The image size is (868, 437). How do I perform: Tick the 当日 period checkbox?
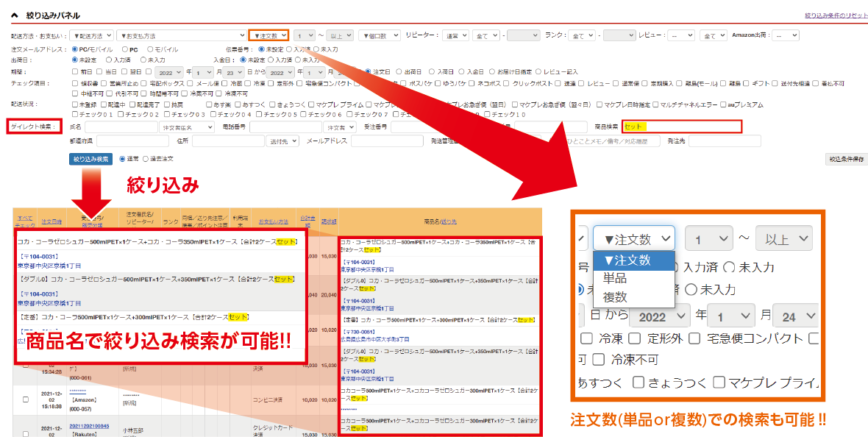[99, 72]
